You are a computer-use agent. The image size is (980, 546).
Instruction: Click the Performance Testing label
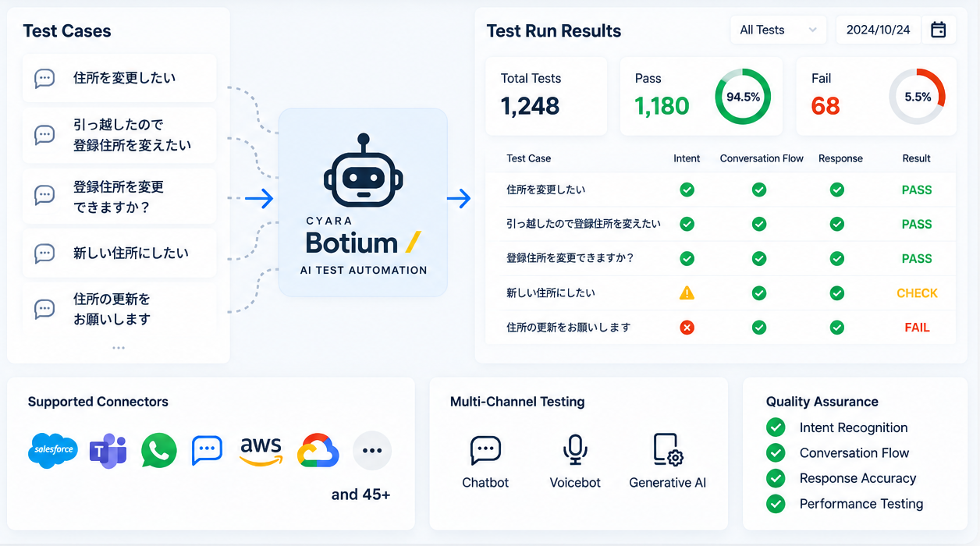pos(861,504)
